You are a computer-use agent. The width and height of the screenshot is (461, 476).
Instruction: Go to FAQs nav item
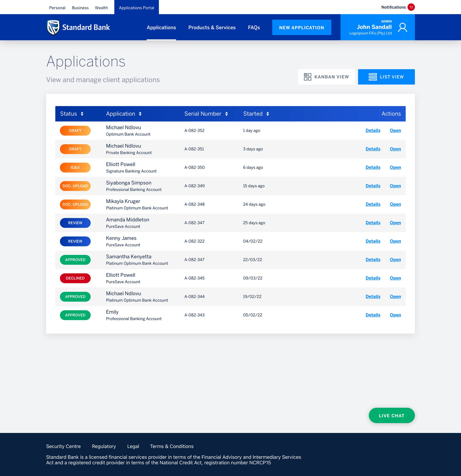[x=254, y=27]
